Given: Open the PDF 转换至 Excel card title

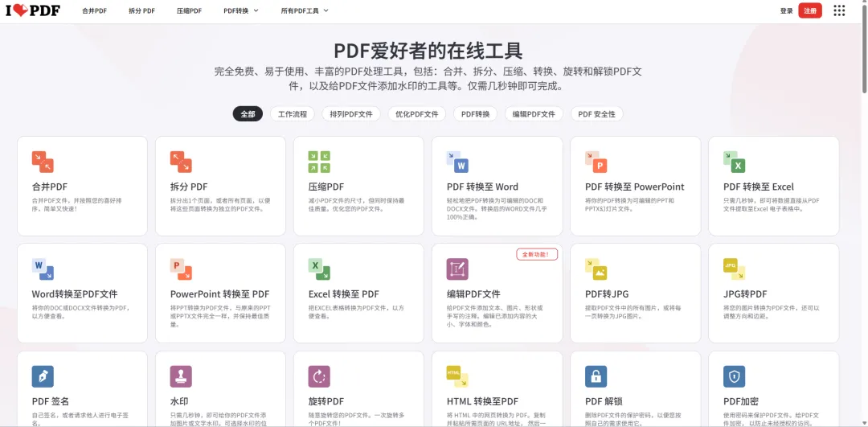Looking at the screenshot, I should 759,187.
